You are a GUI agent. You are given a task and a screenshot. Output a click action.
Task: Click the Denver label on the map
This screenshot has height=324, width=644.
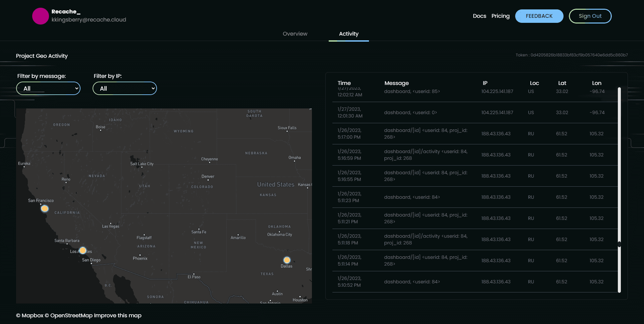click(x=208, y=177)
